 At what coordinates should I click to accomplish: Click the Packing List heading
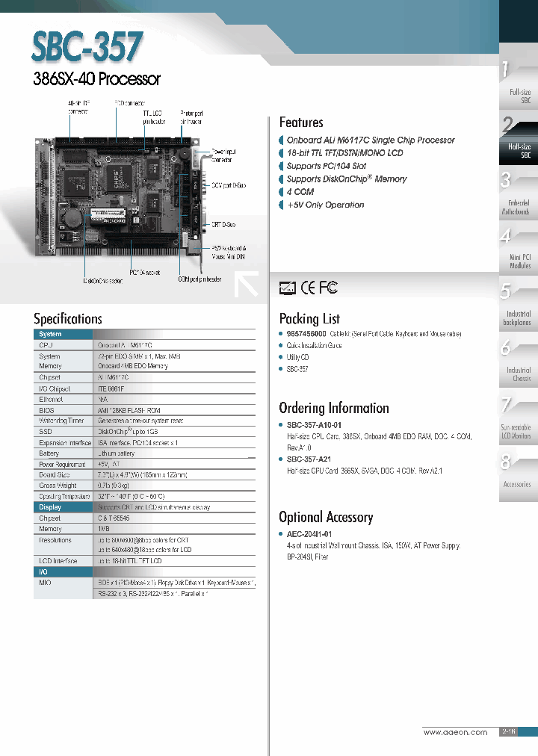click(x=309, y=319)
